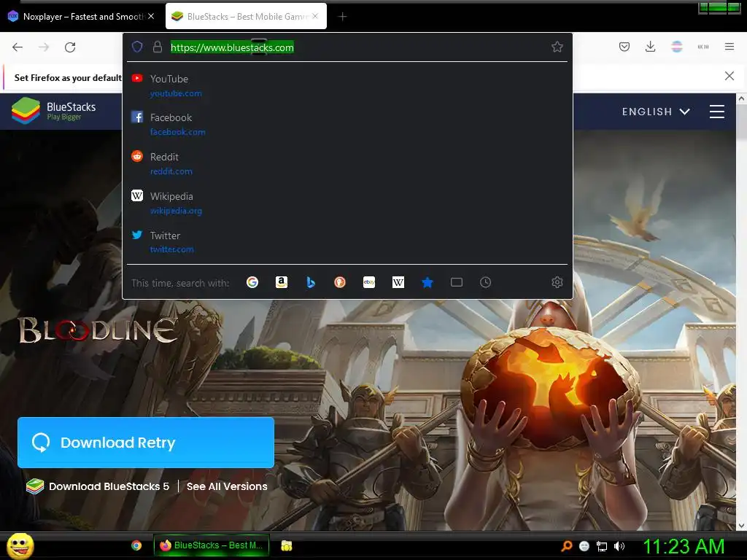Click the Firefox account avatar icon
Image resolution: width=747 pixels, height=560 pixels.
(677, 47)
